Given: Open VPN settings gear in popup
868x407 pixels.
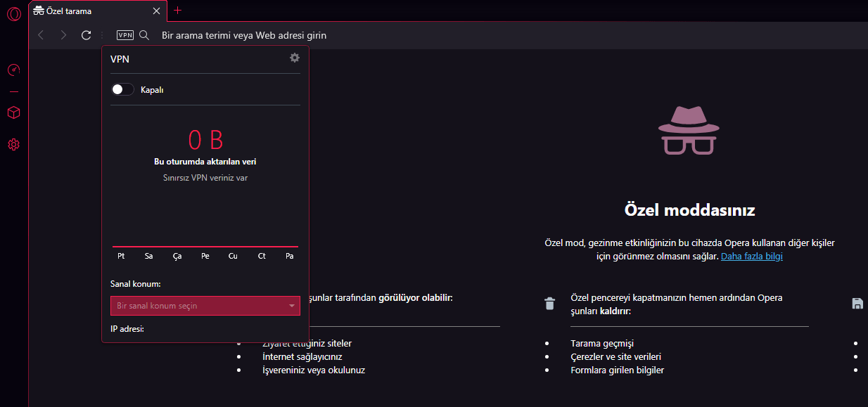Looking at the screenshot, I should pos(295,58).
